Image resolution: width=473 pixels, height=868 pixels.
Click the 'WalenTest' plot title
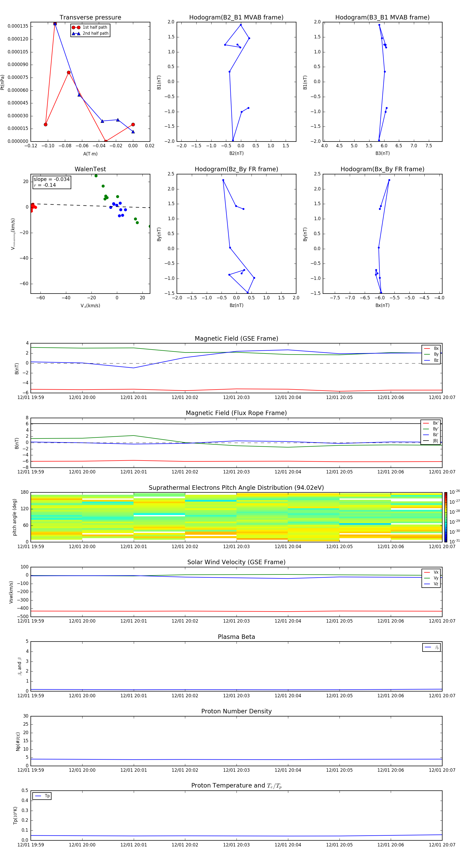click(90, 169)
